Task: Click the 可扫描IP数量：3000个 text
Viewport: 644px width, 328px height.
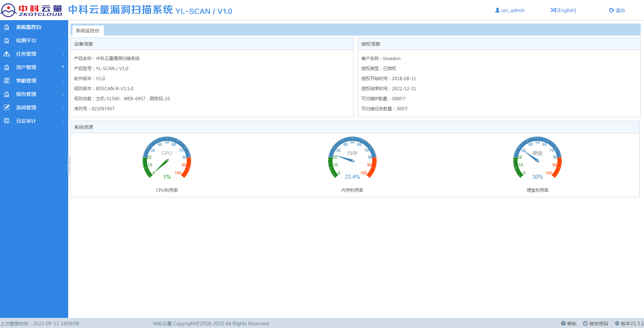Action: click(x=384, y=99)
